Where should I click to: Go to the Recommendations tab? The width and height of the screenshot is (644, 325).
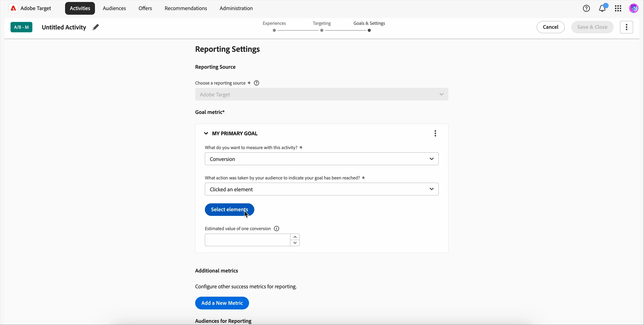click(x=186, y=9)
